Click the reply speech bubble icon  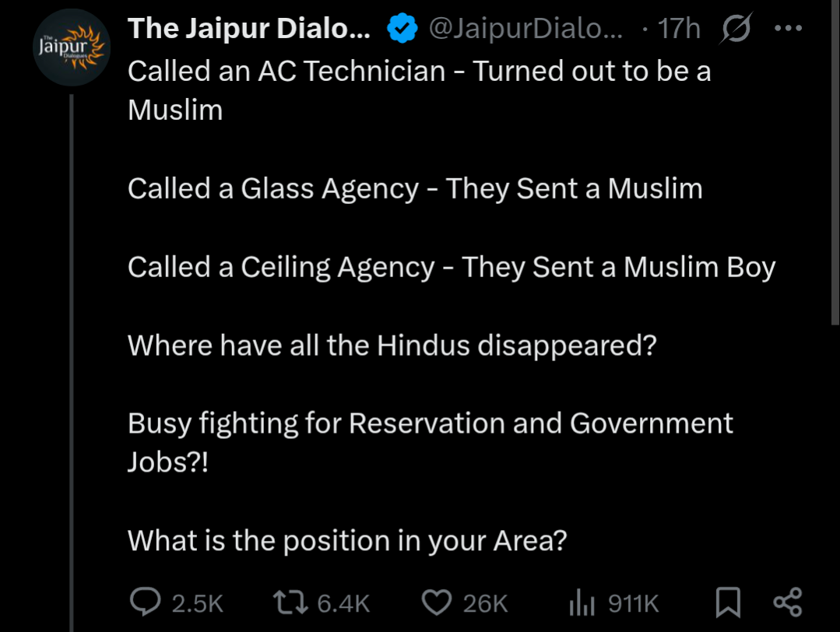click(145, 602)
